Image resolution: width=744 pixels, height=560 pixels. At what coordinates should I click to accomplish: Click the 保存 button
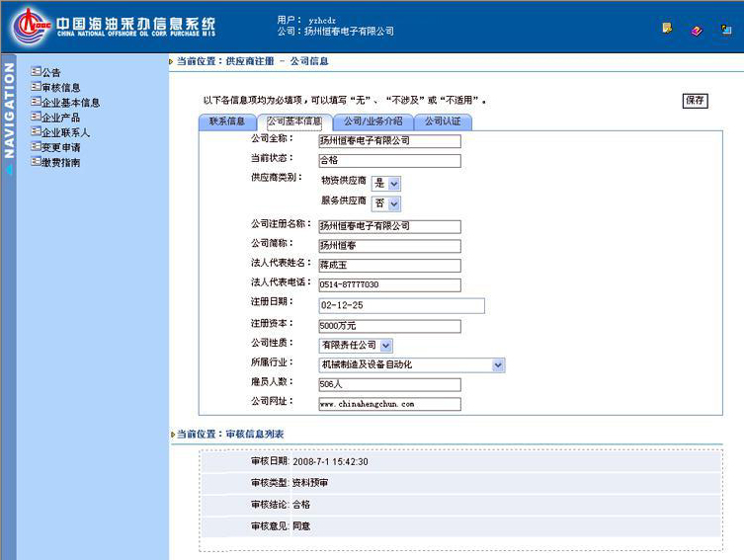pyautogui.click(x=696, y=101)
